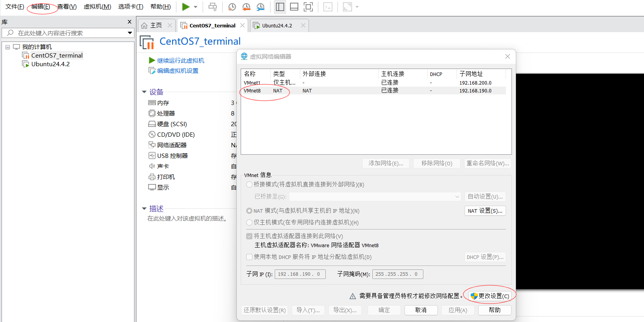Revert to snapshot using orange arrow clock icon

click(x=246, y=7)
